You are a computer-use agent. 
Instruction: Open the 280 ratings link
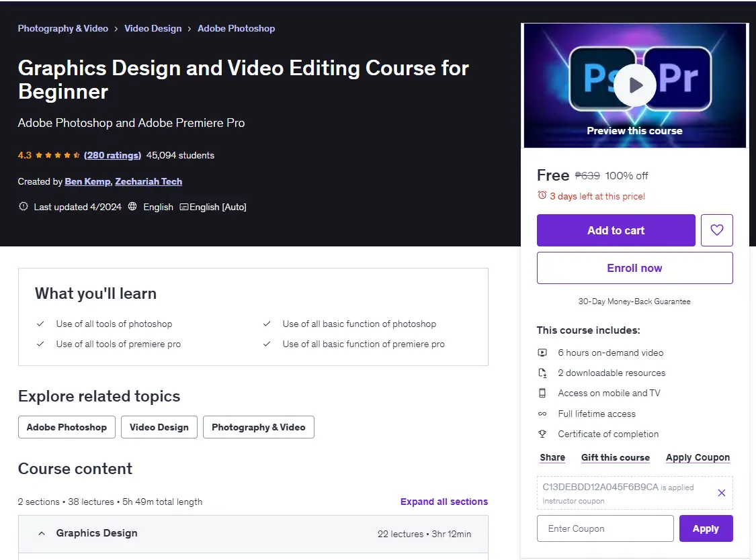click(112, 155)
